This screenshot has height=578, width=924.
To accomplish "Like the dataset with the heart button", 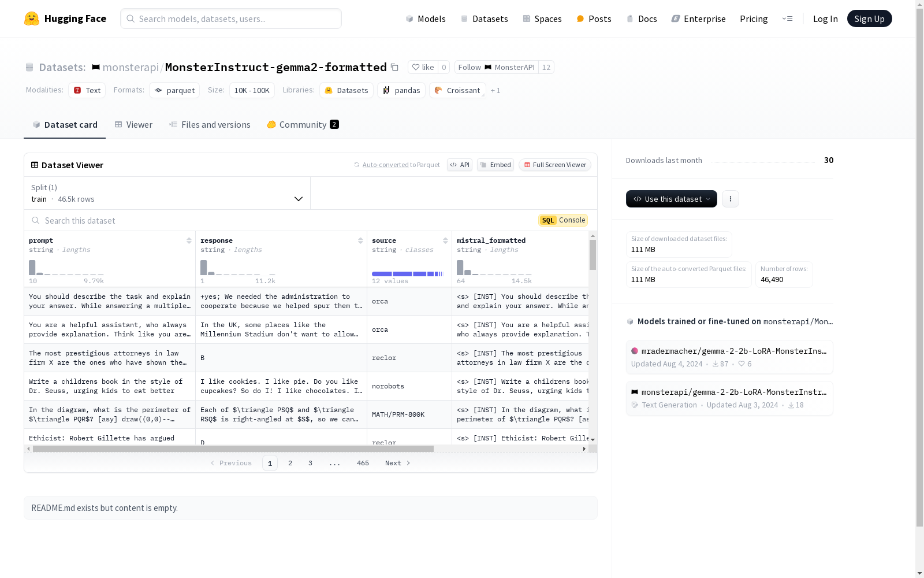I will pos(423,67).
